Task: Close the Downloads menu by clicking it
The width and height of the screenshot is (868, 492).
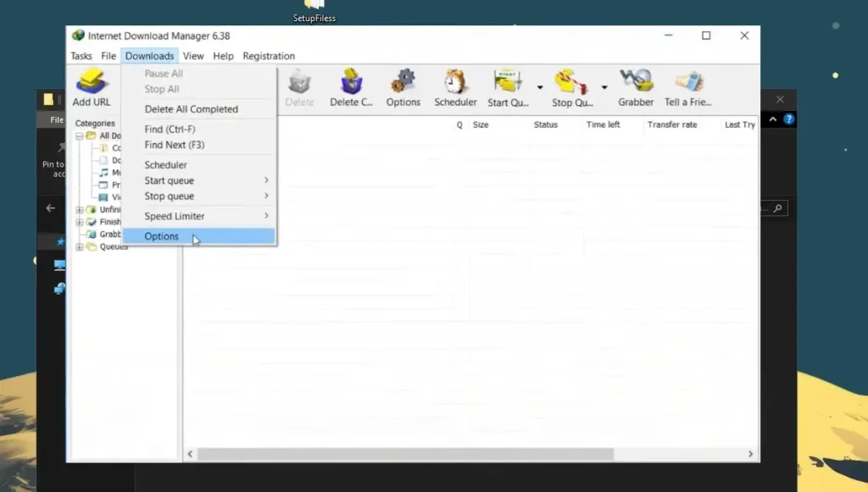Action: (x=149, y=56)
